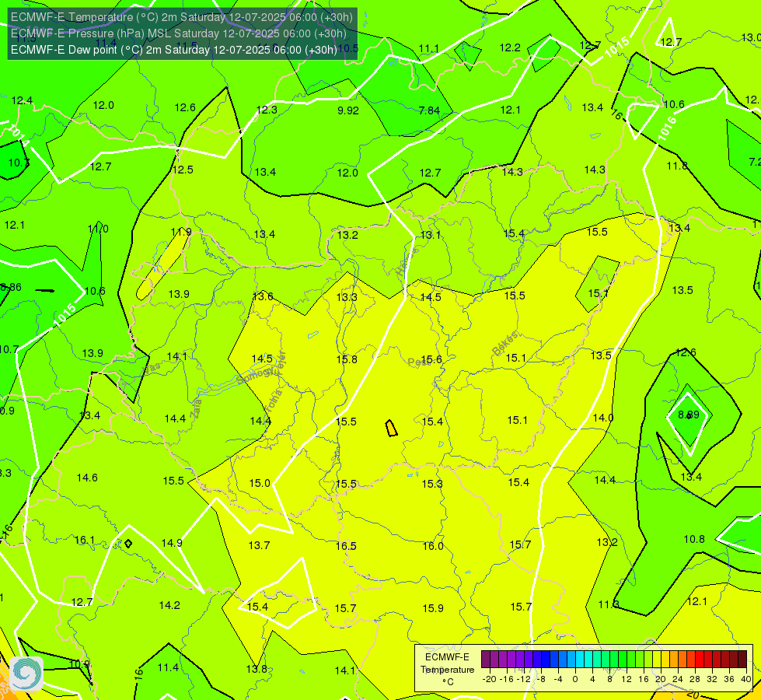Click the legend scale label 24
The image size is (761, 700).
click(678, 679)
